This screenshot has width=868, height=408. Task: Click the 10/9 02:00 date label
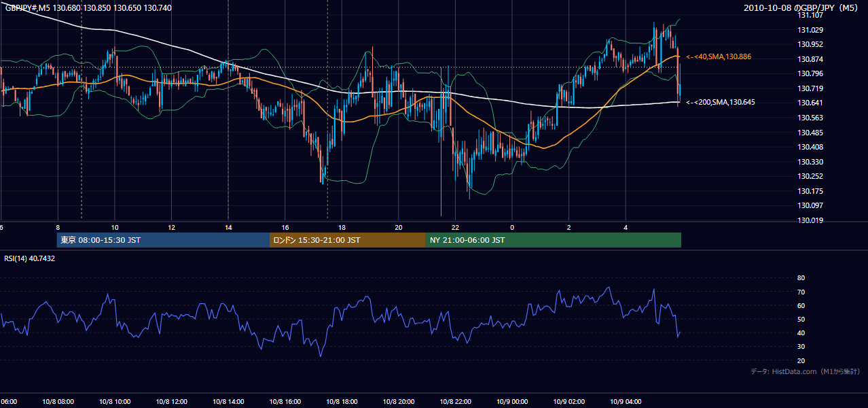point(569,402)
